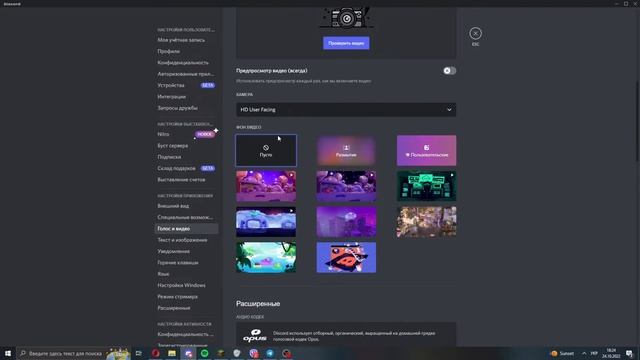The width and height of the screenshot is (640, 360).
Task: Click the Discord taskbar icon
Action: pos(188,353)
